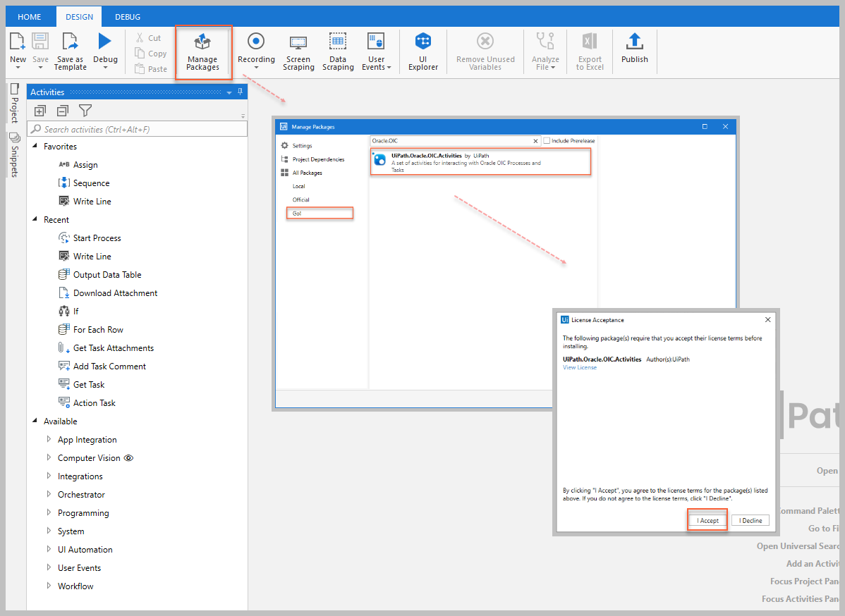Switch to the DEBUG tab

click(x=128, y=17)
